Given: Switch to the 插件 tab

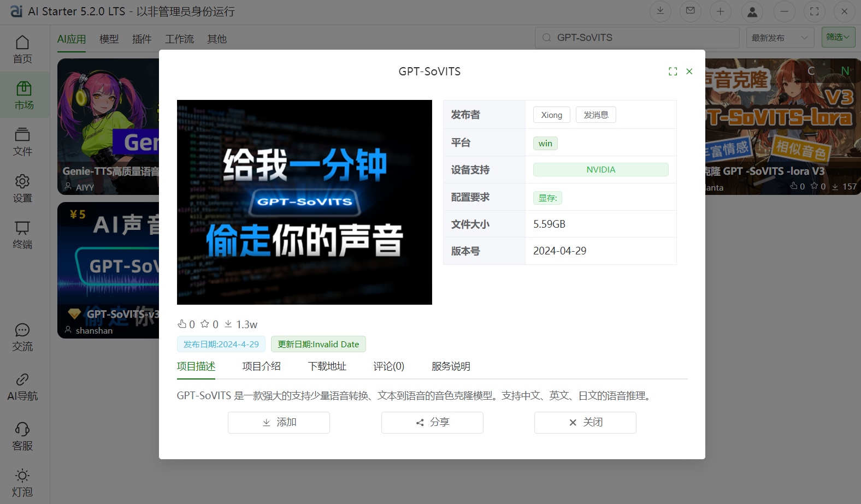Looking at the screenshot, I should (x=142, y=39).
